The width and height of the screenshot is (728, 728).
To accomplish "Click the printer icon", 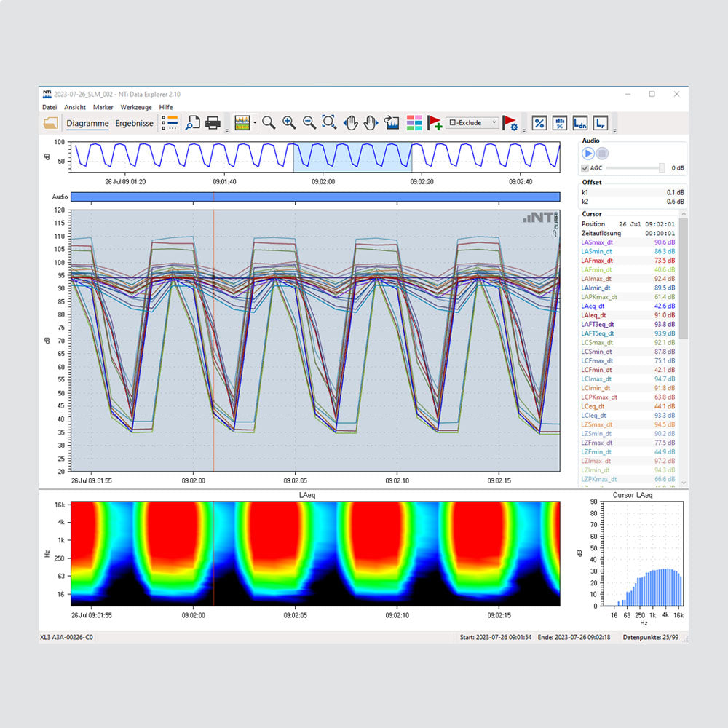I will pyautogui.click(x=213, y=123).
